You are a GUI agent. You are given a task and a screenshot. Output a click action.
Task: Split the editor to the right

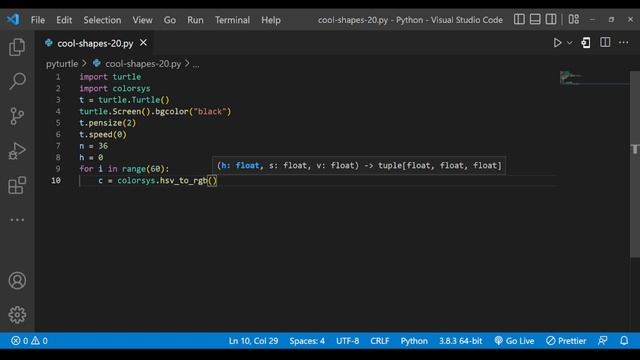pyautogui.click(x=605, y=42)
